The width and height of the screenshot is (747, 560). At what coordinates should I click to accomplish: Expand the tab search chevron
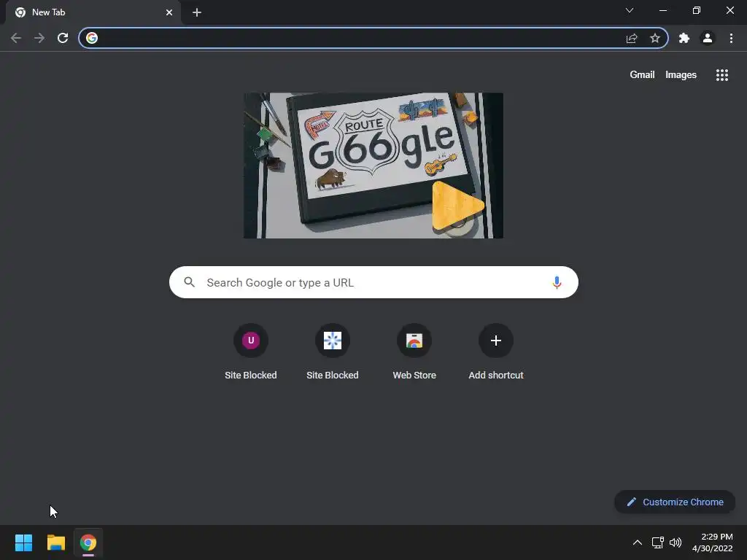630,10
